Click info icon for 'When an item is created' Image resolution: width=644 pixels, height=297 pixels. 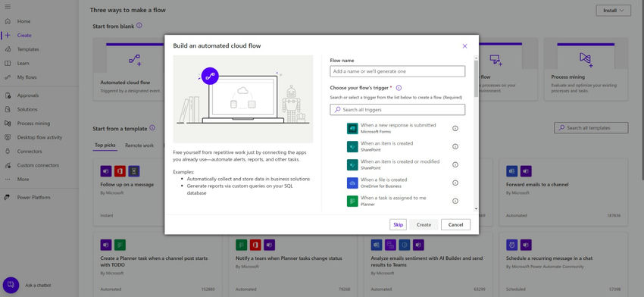coord(455,147)
